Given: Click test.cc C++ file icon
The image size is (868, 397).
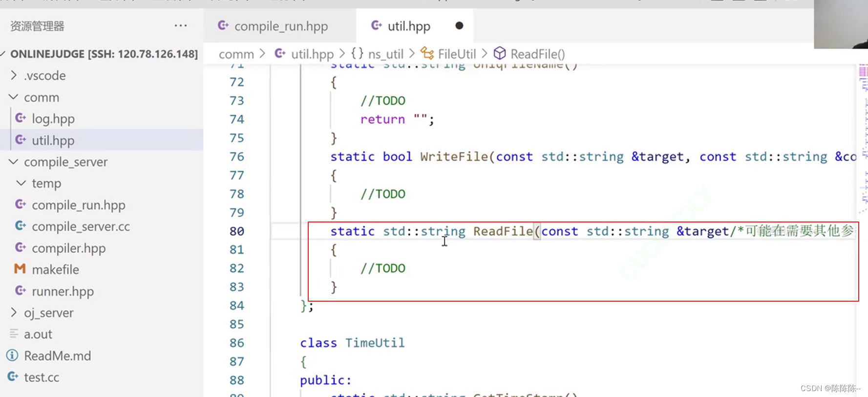Looking at the screenshot, I should tap(13, 376).
